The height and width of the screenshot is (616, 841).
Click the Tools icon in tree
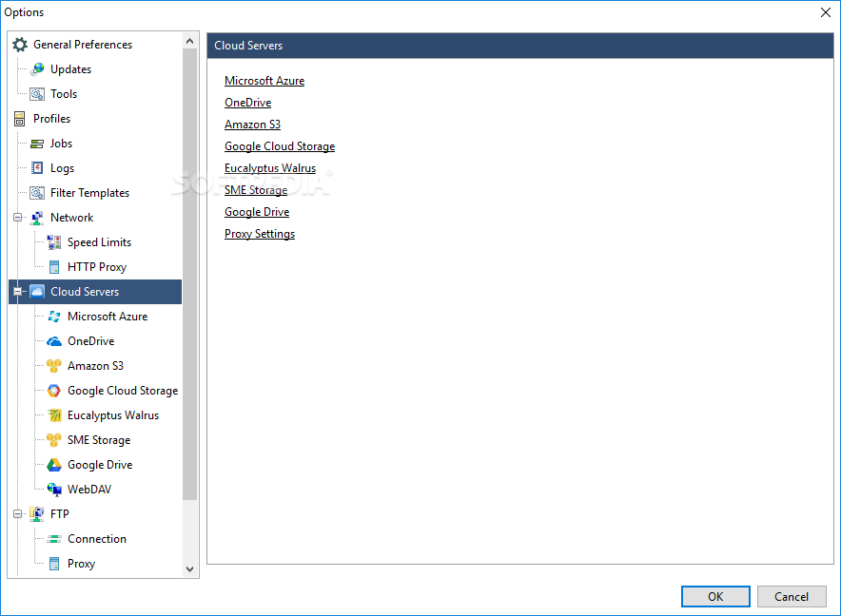(37, 94)
